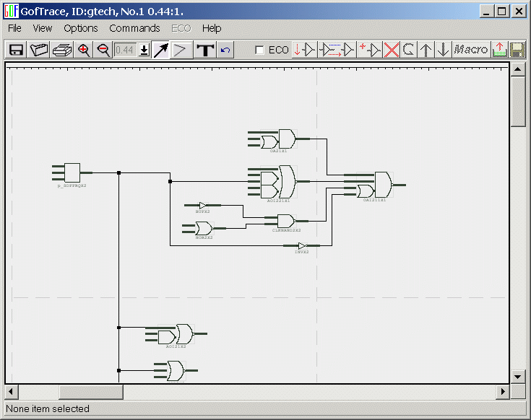Click the Save icon in toolbar
Viewport: 531px width, 420px height.
coord(15,50)
